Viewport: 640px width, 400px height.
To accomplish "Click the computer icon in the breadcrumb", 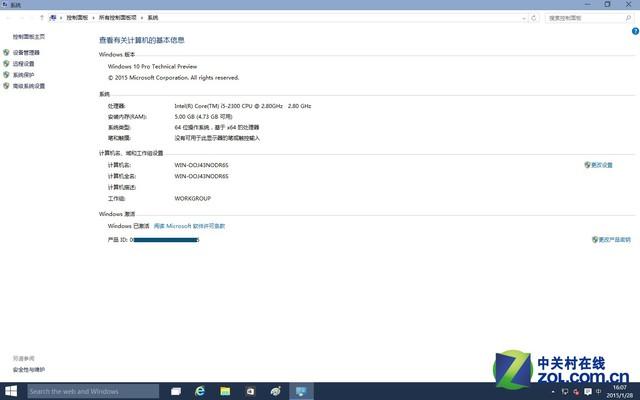I will point(53,18).
